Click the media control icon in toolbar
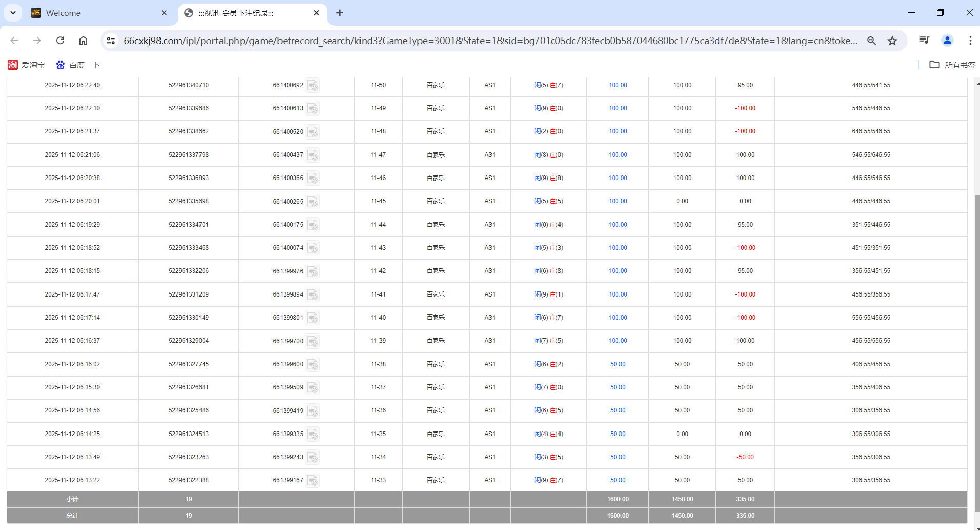The image size is (980, 531). [924, 41]
